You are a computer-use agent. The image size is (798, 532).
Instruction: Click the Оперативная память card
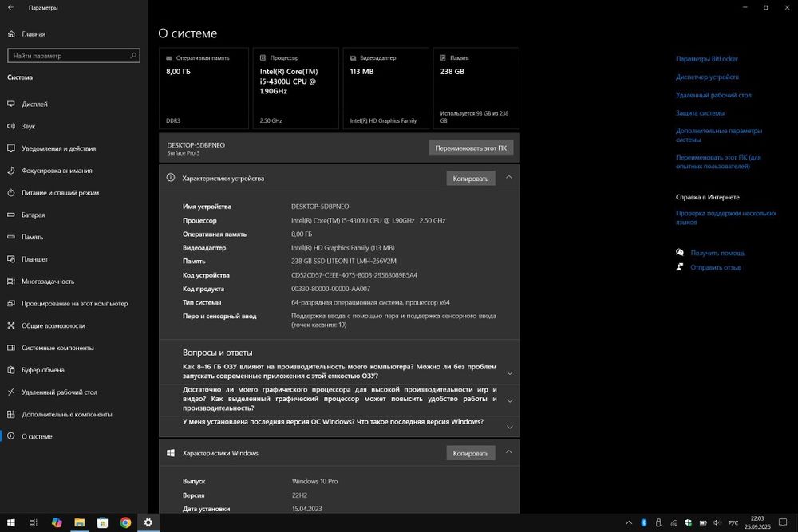pos(203,89)
